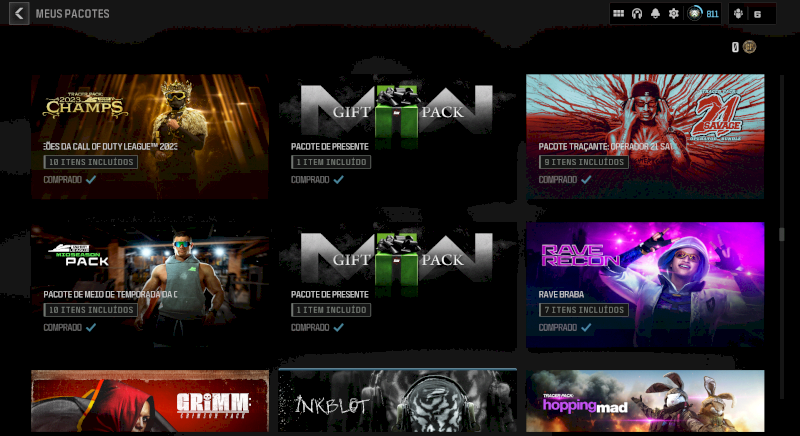Click "9 ITENS INCLUÍDOS" on the 21 Savage bundle
This screenshot has width=800, height=436.
click(x=584, y=162)
